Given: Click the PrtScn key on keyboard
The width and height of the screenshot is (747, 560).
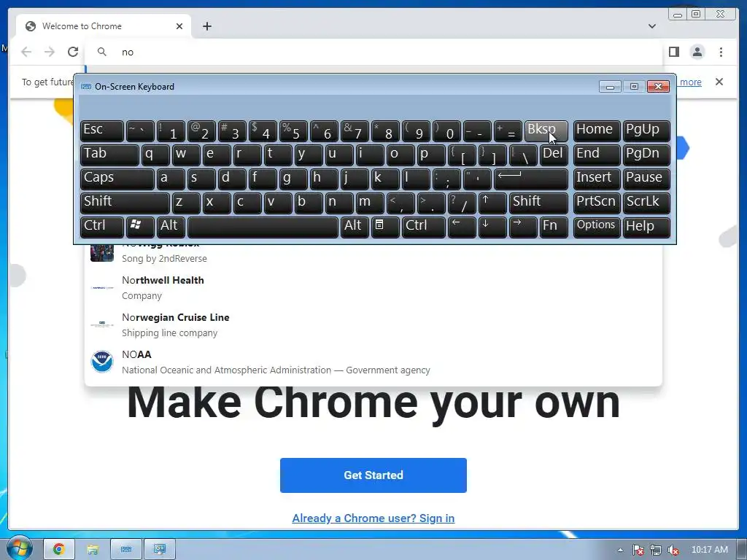Looking at the screenshot, I should pos(597,203).
